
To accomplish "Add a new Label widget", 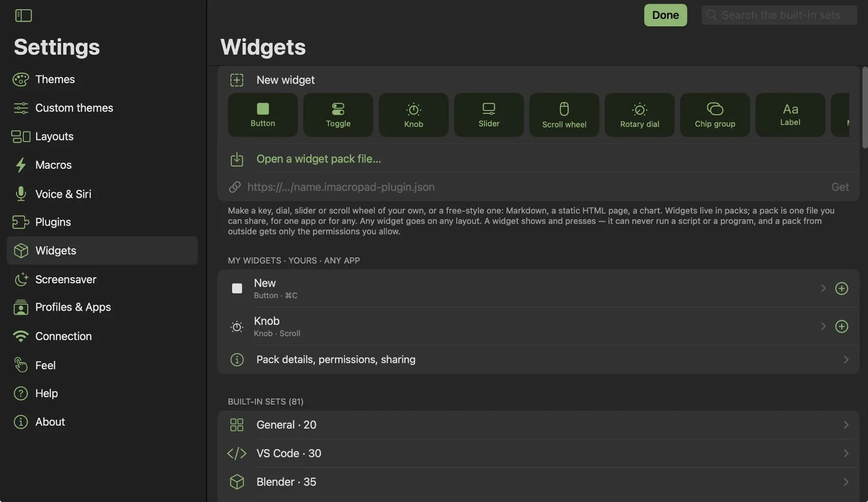I will 790,115.
